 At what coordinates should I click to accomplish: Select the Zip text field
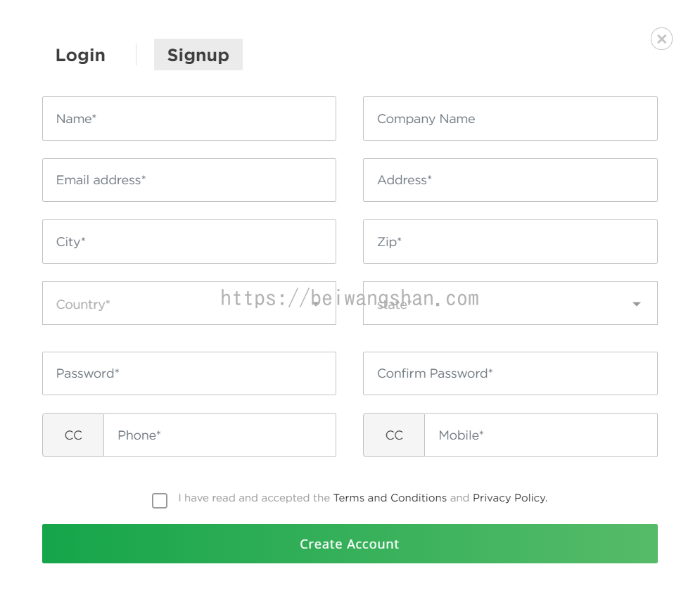click(x=510, y=241)
